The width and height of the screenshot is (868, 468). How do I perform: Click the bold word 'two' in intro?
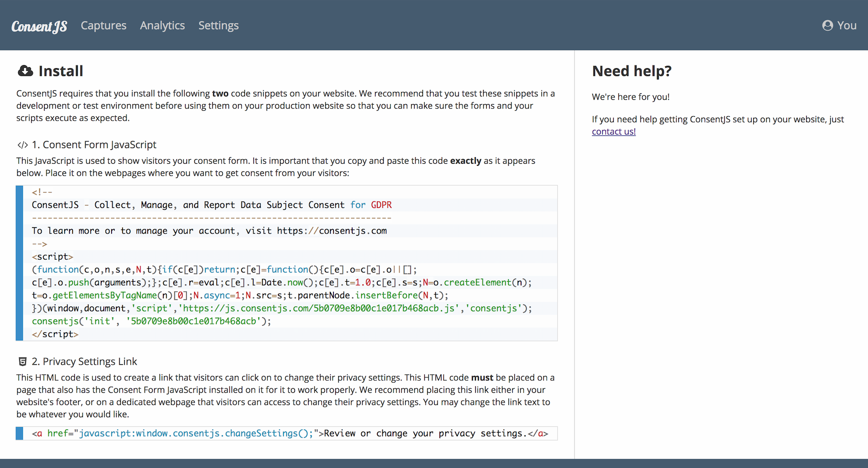click(220, 93)
